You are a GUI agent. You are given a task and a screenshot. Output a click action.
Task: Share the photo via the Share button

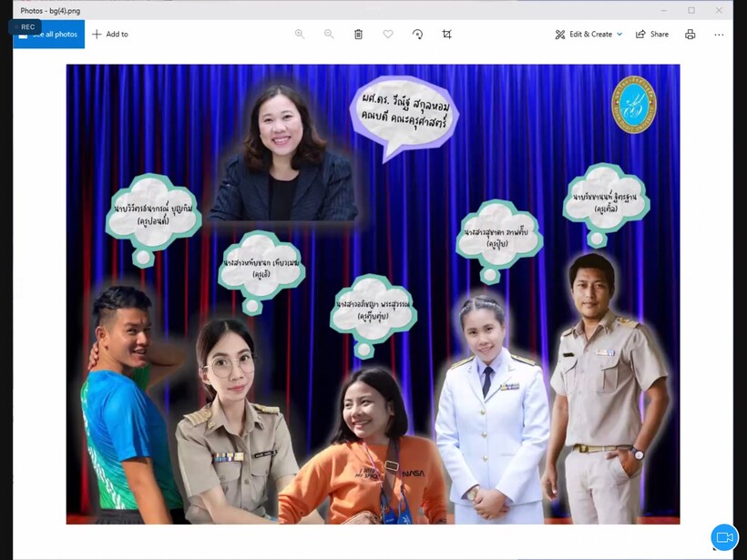[x=652, y=35]
